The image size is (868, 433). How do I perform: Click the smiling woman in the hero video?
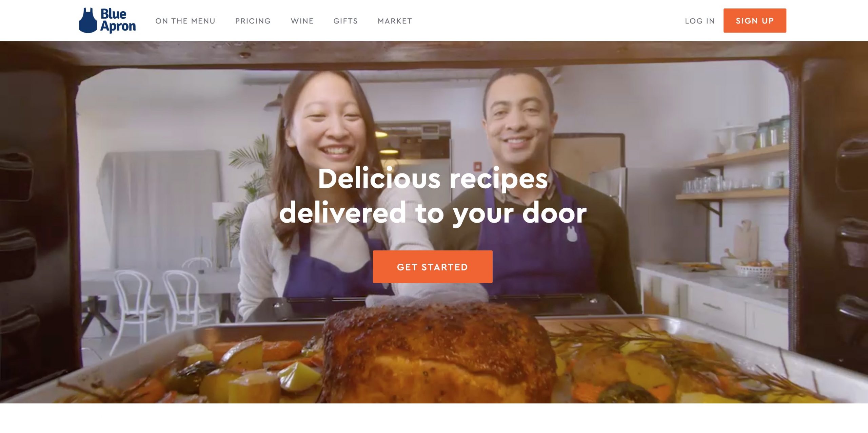click(x=325, y=183)
